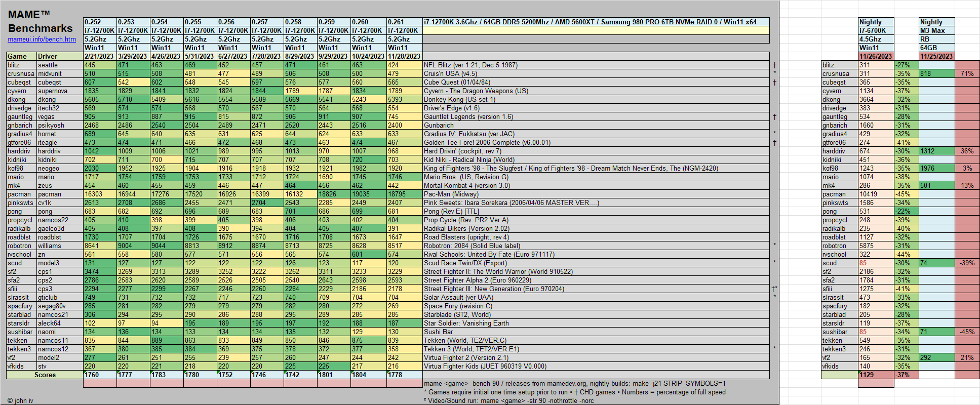Select the Pac-Man (Midway) description cell

tap(596, 194)
